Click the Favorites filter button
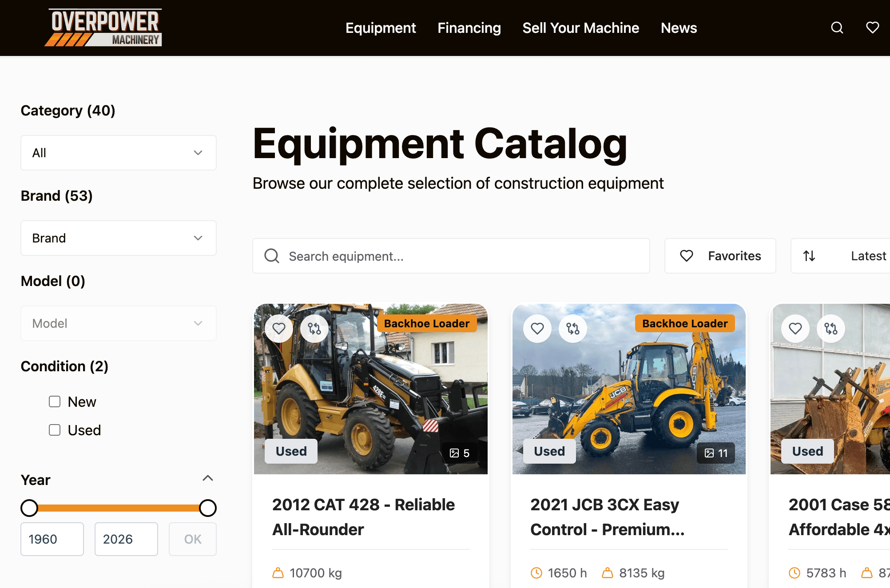The height and width of the screenshot is (588, 890). 720,256
